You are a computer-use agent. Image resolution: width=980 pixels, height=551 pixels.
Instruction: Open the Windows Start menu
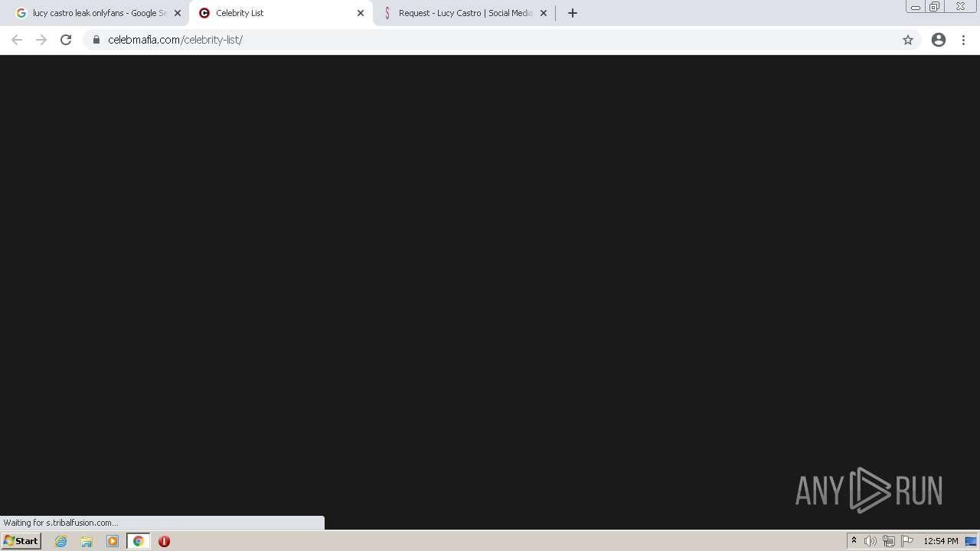pyautogui.click(x=21, y=541)
